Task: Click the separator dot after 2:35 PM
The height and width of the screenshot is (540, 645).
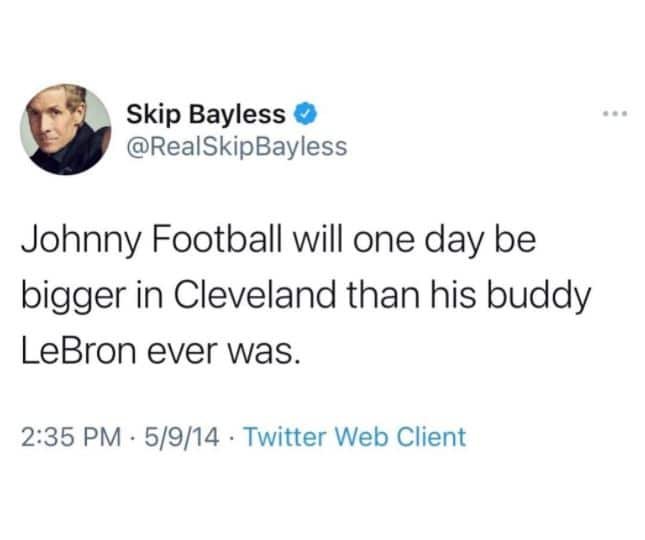Action: tap(132, 437)
